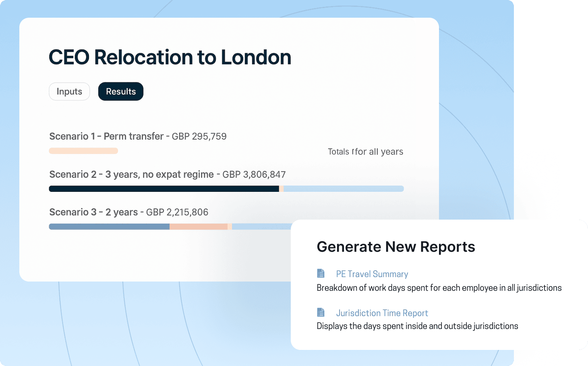Click the Totals for all years label

365,152
